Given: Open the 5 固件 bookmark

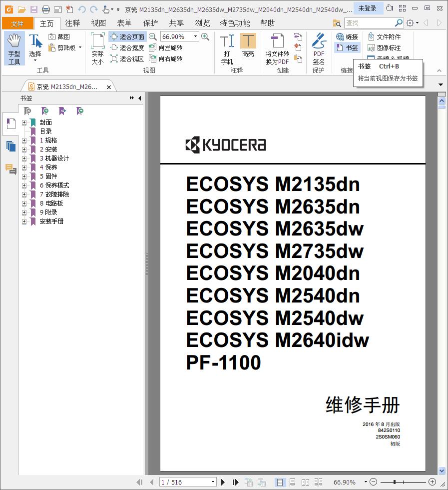Looking at the screenshot, I should tap(48, 176).
